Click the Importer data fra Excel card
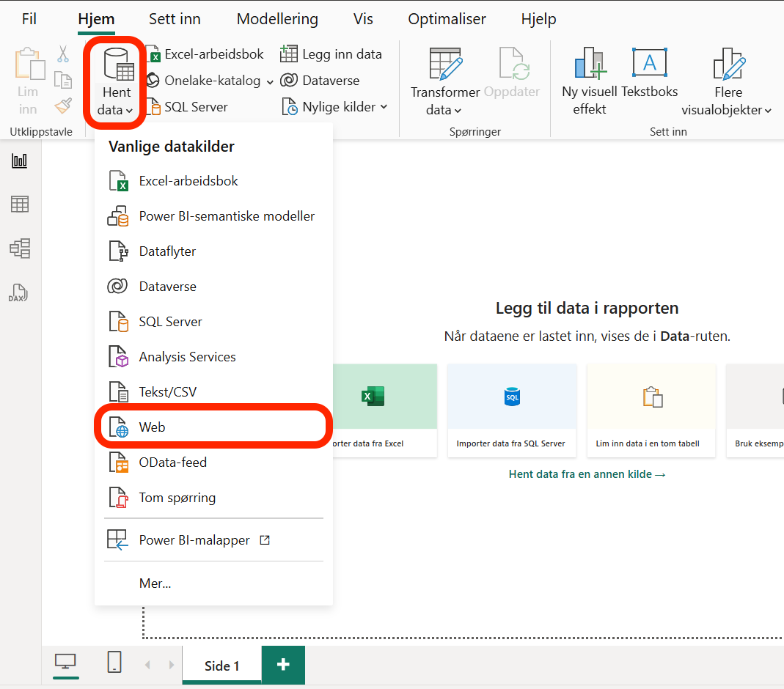Screen dimensions: 784x689 [384, 410]
